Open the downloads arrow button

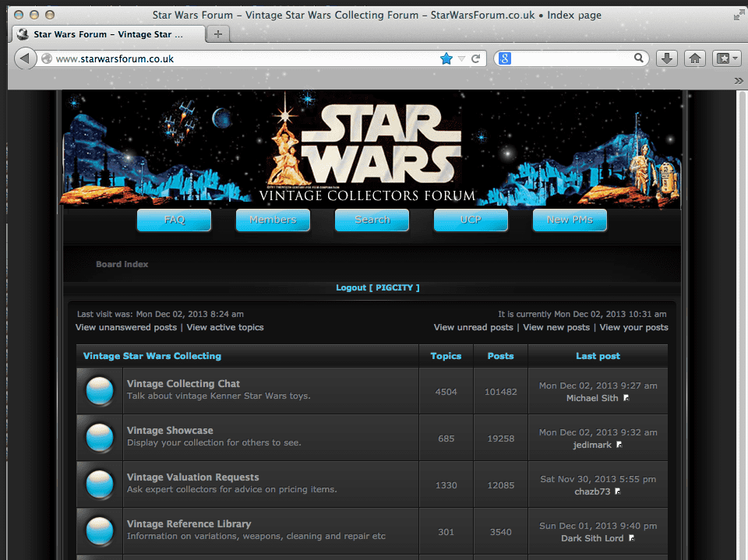coord(666,58)
